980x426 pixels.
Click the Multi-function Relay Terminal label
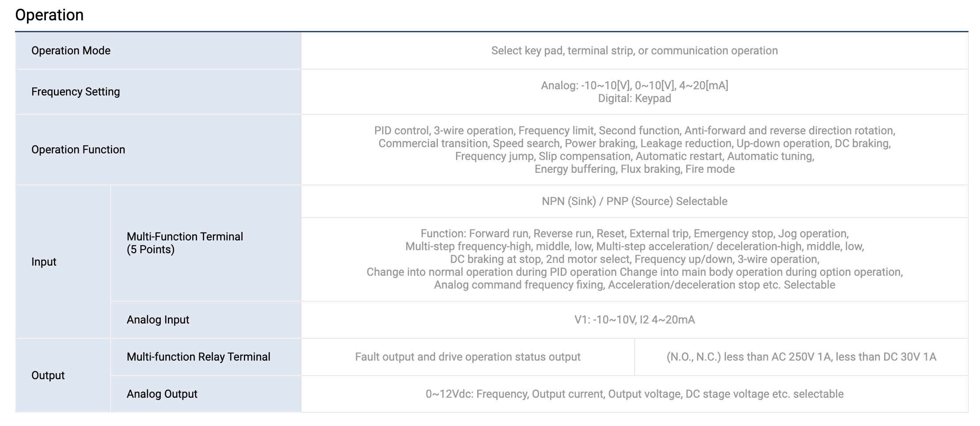tap(198, 357)
